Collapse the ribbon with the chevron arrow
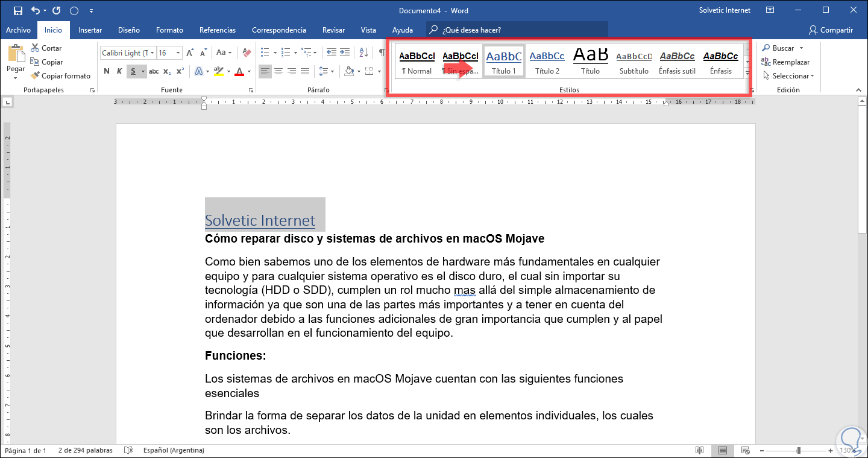Image resolution: width=868 pixels, height=458 pixels. pyautogui.click(x=858, y=90)
